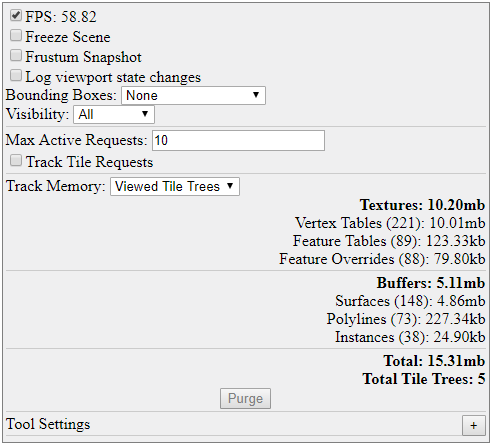Click the Viewed Tile Trees dropdown arrow
Image resolution: width=492 pixels, height=444 pixels.
pos(230,186)
